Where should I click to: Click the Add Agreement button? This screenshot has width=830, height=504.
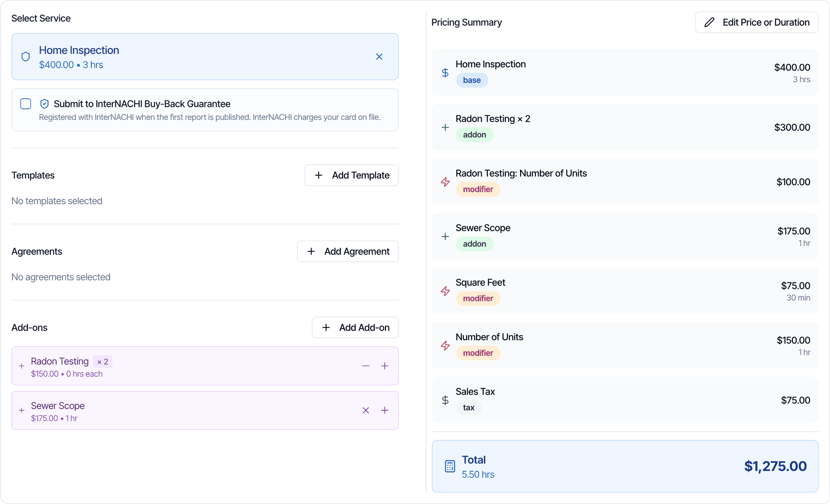click(348, 251)
